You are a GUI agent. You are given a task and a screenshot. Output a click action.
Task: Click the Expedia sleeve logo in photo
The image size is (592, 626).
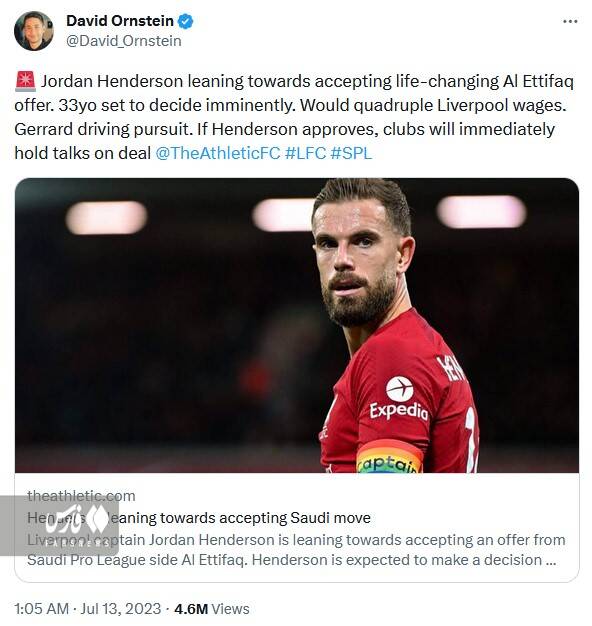coord(399,399)
